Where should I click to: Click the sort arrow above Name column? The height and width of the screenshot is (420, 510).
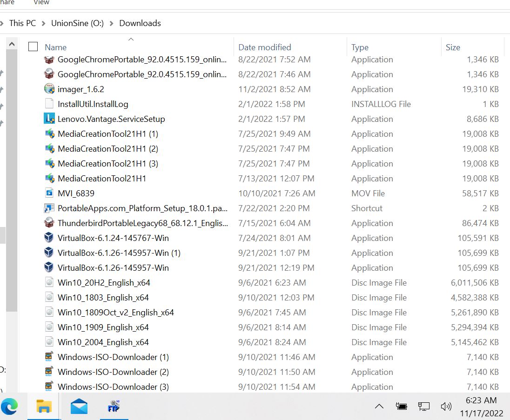coord(131,40)
